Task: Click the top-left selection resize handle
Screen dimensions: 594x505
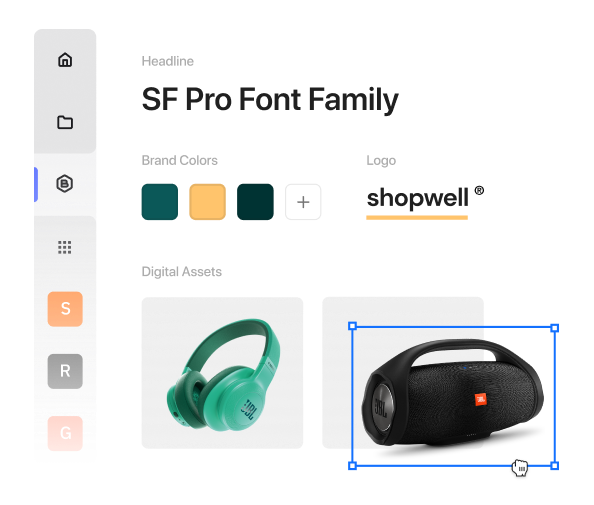Action: pyautogui.click(x=352, y=326)
